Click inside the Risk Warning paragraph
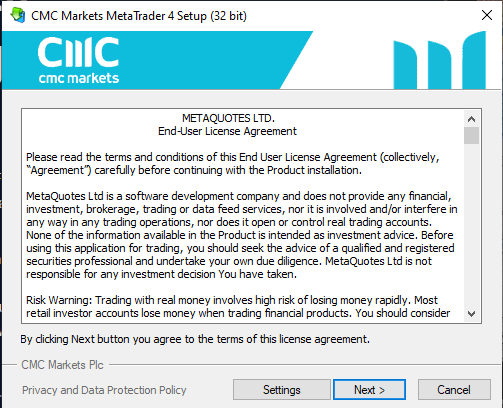 pos(238,307)
